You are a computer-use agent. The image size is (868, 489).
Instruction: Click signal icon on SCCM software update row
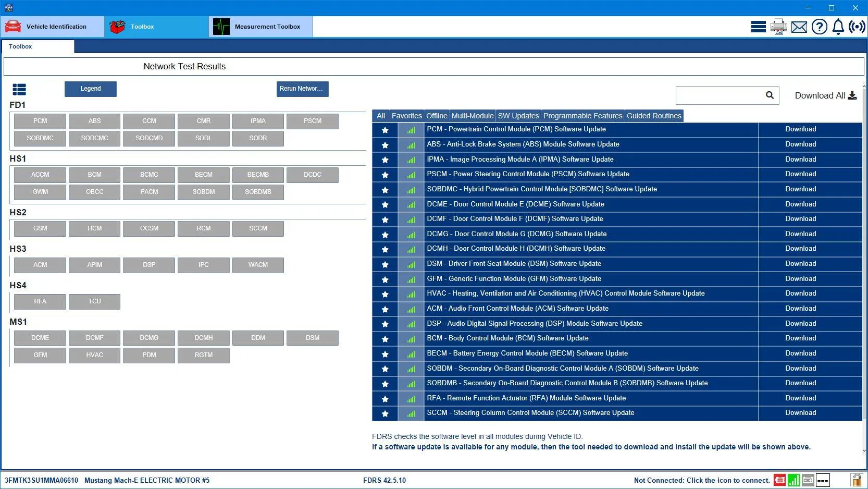pyautogui.click(x=411, y=413)
